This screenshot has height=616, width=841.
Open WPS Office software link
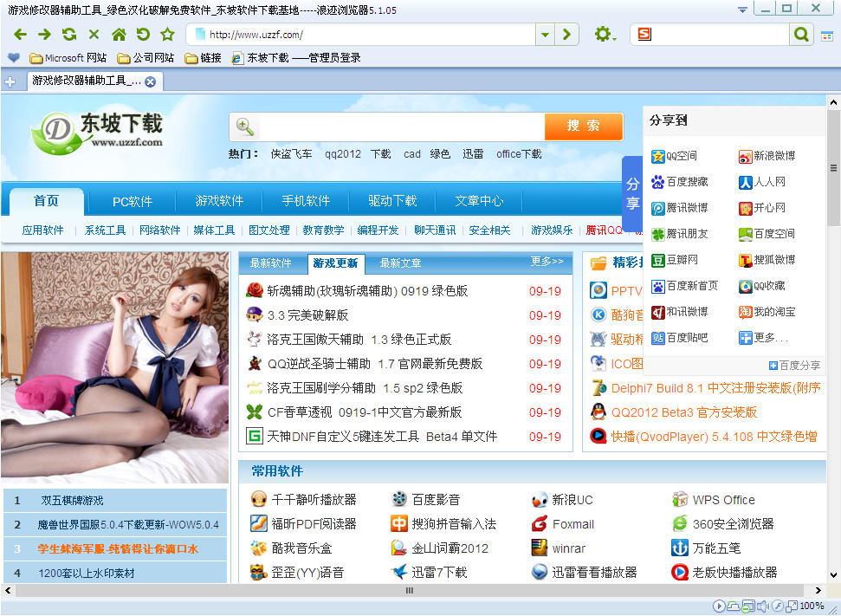tap(723, 500)
